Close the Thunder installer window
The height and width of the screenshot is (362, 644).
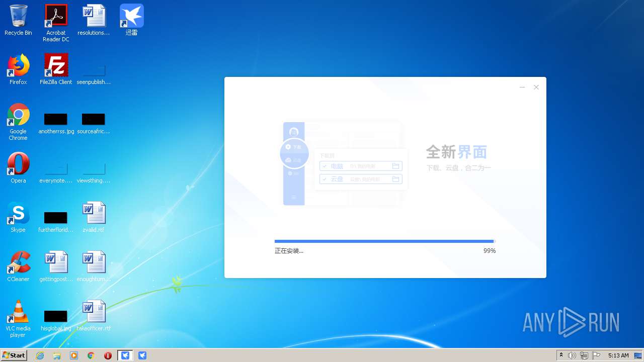[536, 87]
